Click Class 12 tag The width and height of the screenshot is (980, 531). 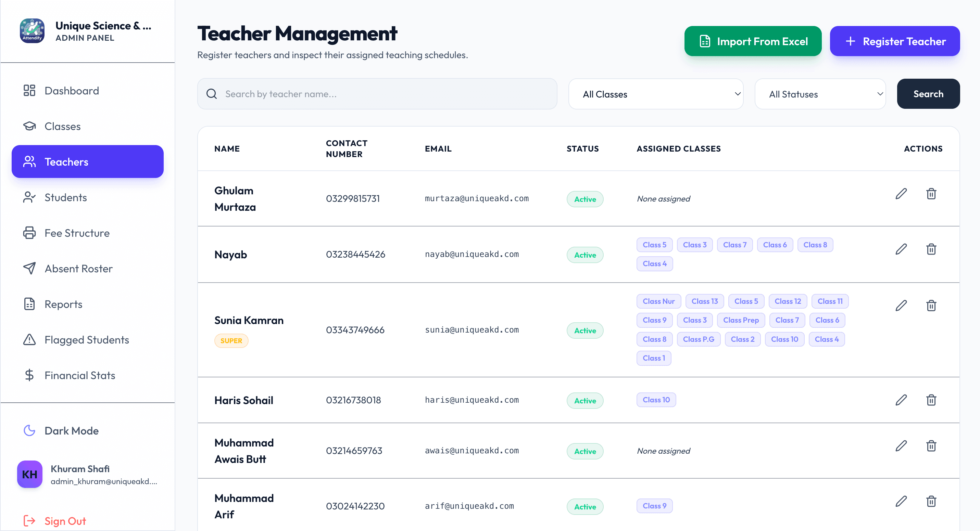tap(788, 301)
